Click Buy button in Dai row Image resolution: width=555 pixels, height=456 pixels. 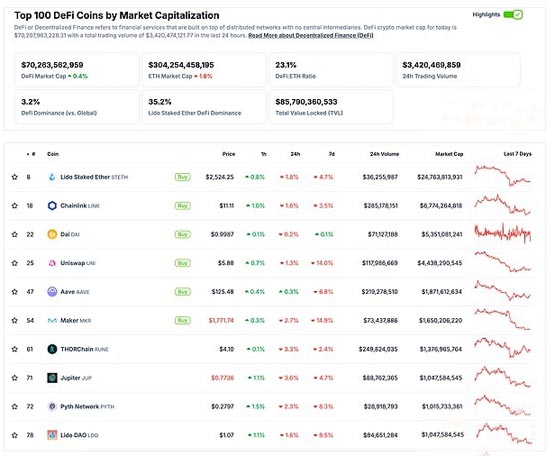pyautogui.click(x=183, y=234)
